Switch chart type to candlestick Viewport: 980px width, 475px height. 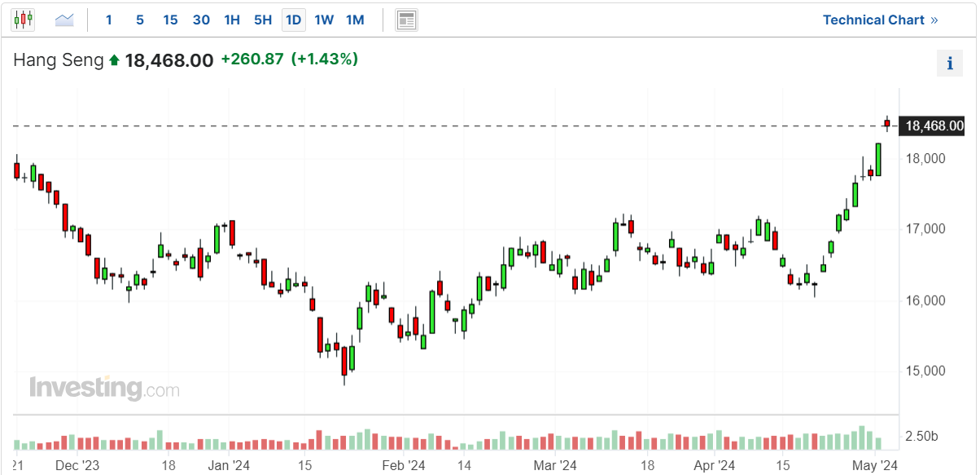coord(23,20)
